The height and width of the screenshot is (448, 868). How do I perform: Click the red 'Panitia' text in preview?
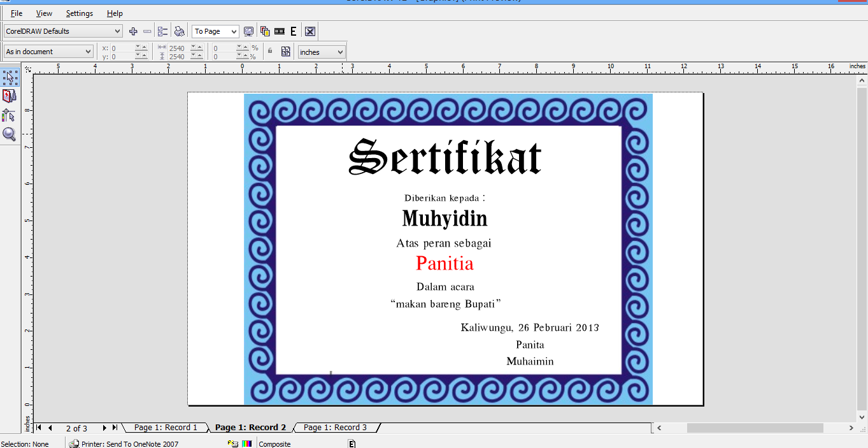pyautogui.click(x=445, y=263)
